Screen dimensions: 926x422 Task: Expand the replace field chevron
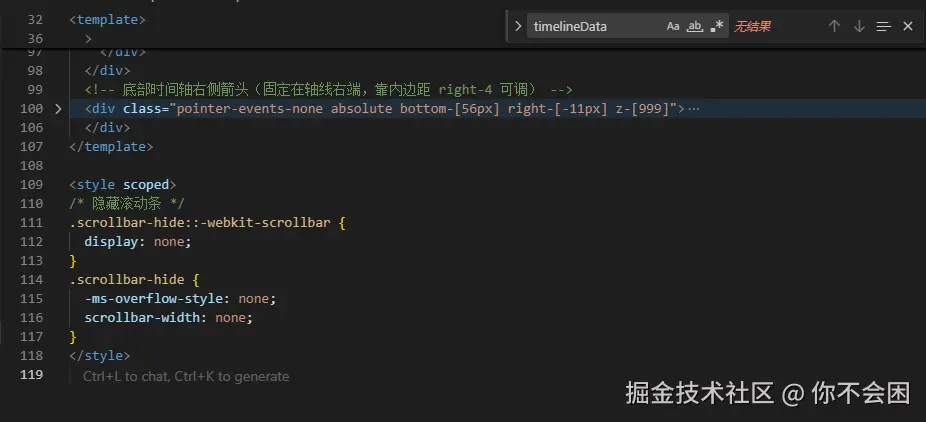pos(518,27)
